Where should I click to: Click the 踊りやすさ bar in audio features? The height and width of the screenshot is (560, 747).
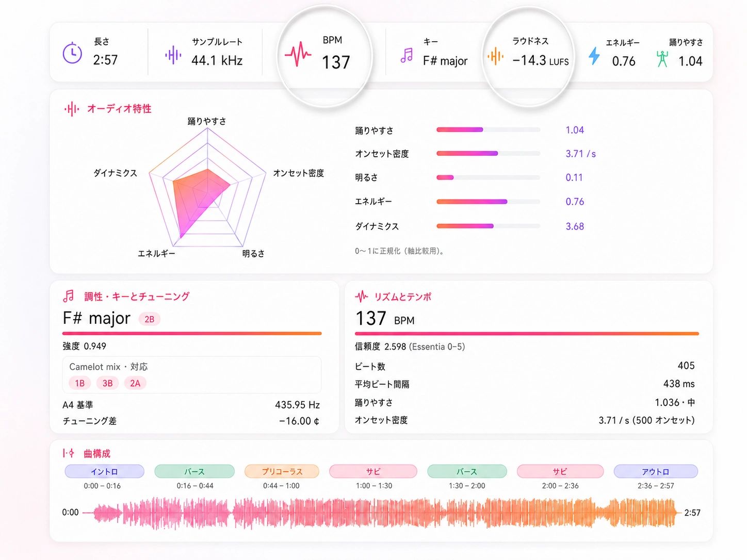(x=488, y=130)
